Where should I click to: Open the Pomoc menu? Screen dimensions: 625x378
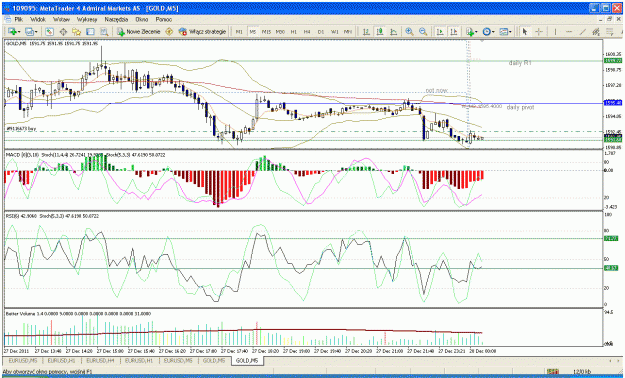pos(163,19)
